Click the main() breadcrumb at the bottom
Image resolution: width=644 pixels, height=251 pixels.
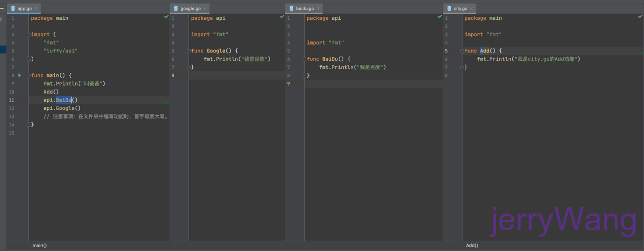pyautogui.click(x=40, y=246)
